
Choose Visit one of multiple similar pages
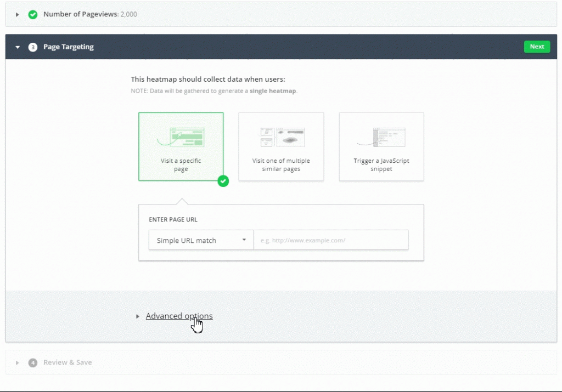pos(281,146)
